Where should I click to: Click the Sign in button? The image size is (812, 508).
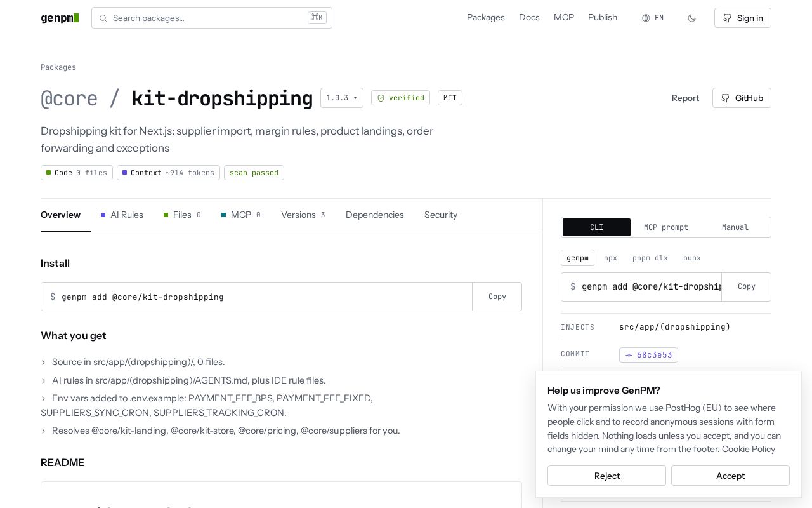[x=743, y=18]
